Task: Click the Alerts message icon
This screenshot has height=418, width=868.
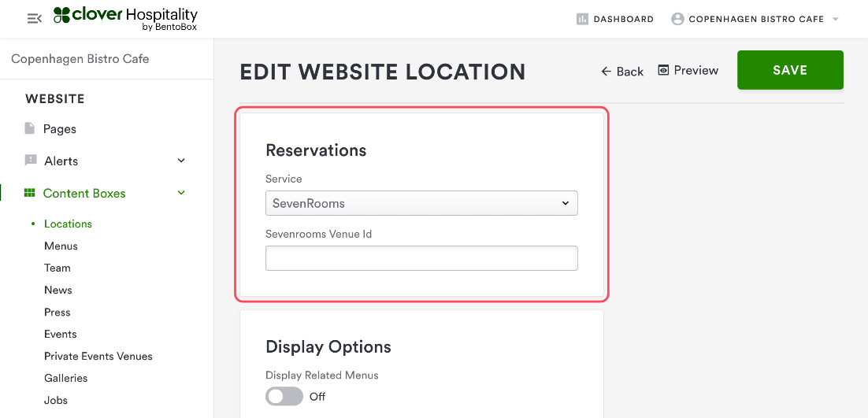Action: (31, 161)
